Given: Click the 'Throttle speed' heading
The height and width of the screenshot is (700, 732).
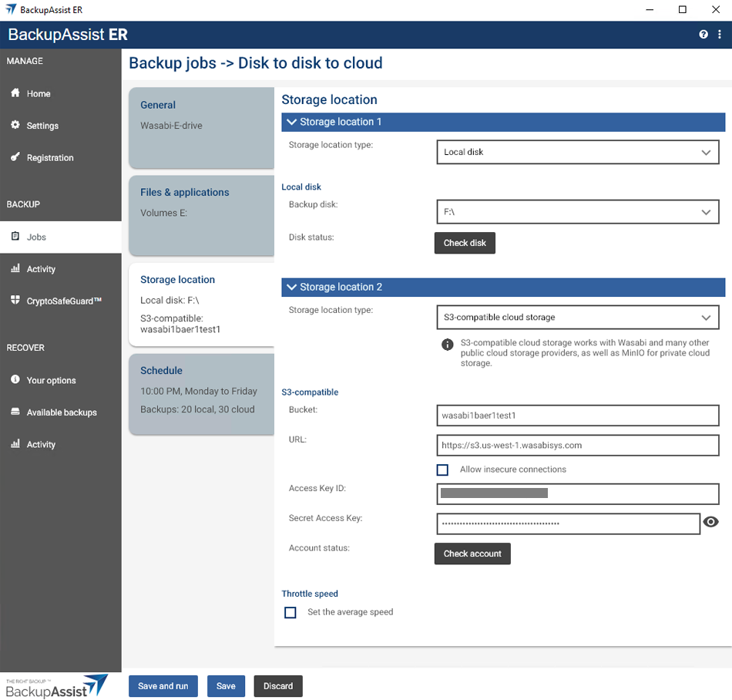Looking at the screenshot, I should point(310,594).
